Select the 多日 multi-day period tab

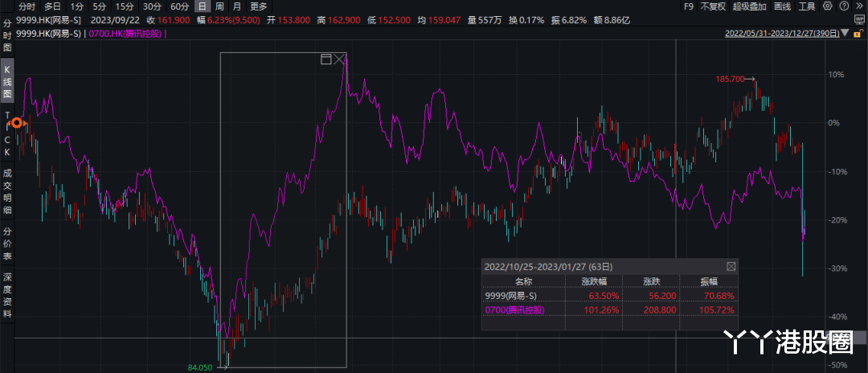tap(53, 6)
